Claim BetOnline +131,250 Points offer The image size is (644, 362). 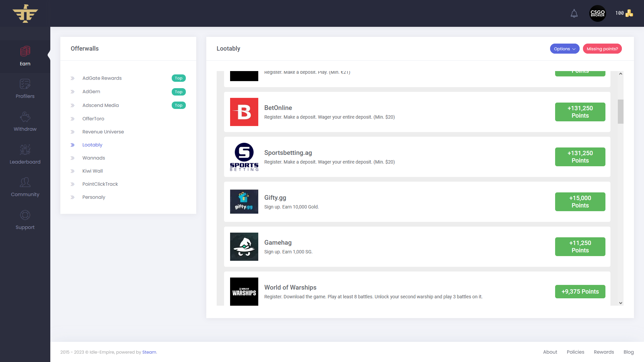pyautogui.click(x=580, y=112)
